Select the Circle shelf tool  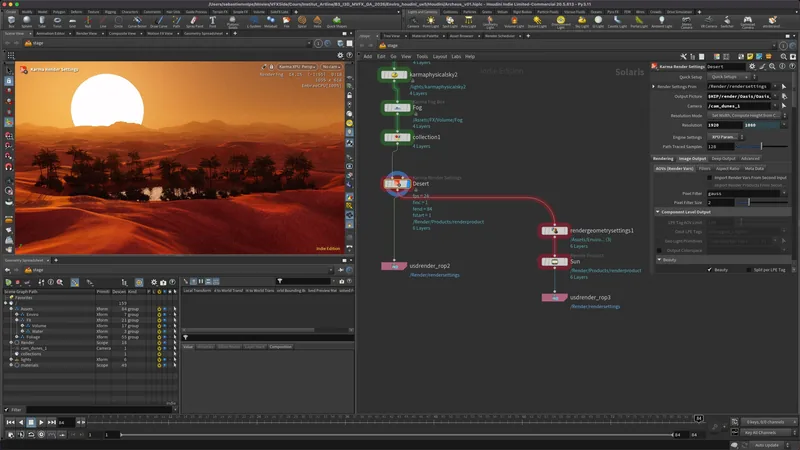click(118, 21)
